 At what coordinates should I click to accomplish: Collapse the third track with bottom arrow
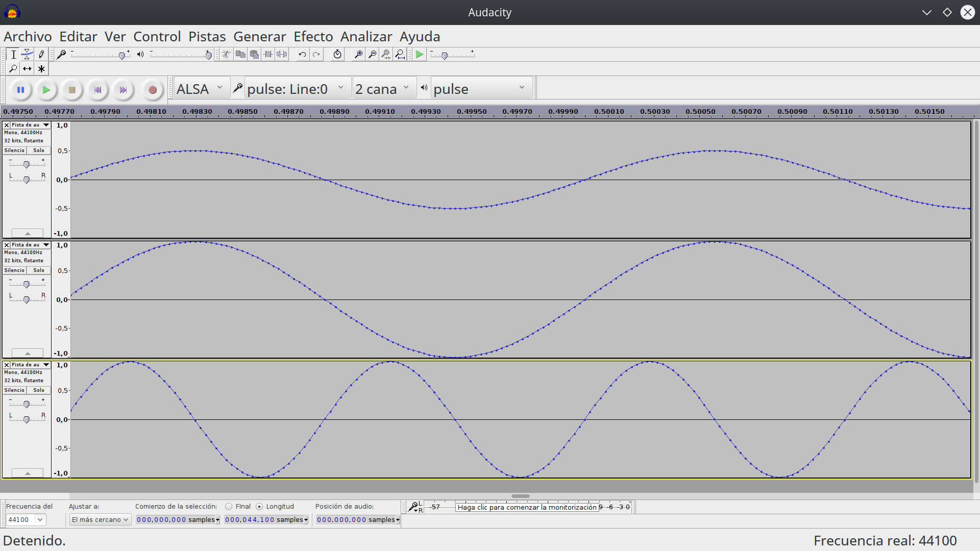[x=28, y=473]
